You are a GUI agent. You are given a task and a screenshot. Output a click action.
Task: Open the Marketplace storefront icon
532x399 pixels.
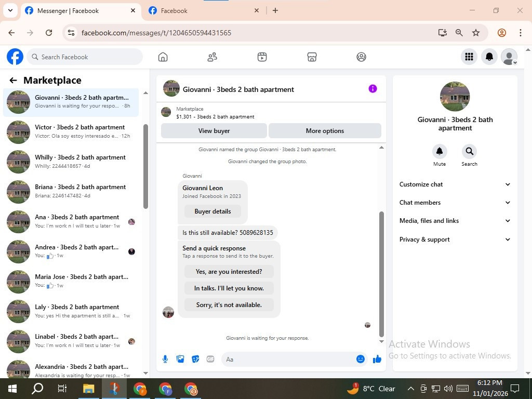click(312, 57)
